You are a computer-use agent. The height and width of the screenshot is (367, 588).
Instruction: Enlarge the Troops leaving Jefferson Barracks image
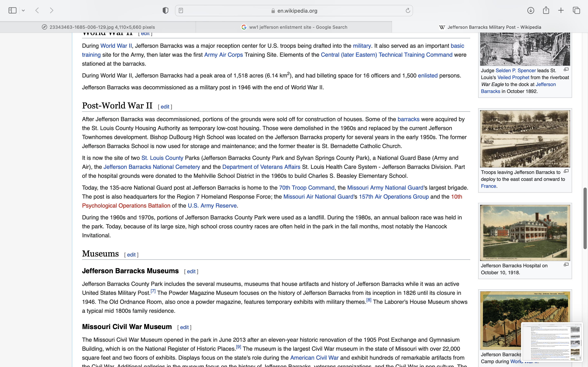566,171
